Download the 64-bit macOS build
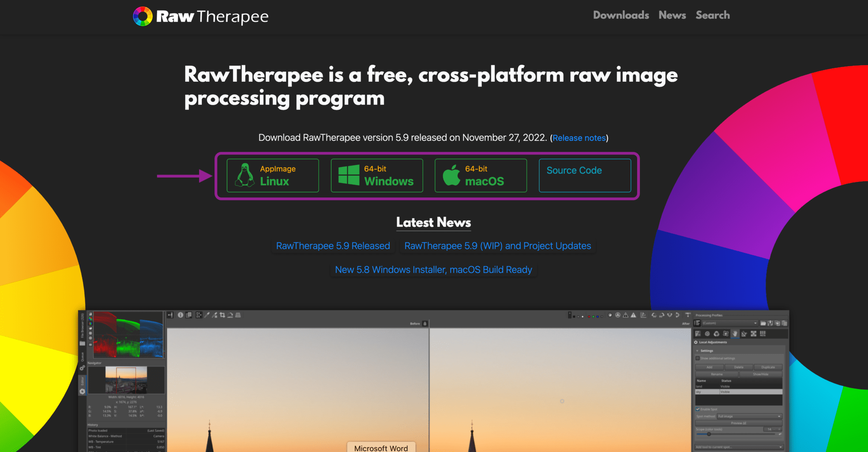868x452 pixels. click(481, 175)
